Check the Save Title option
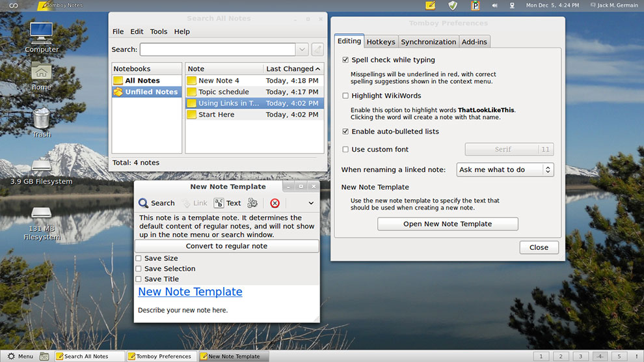This screenshot has width=644, height=362. pos(139,279)
